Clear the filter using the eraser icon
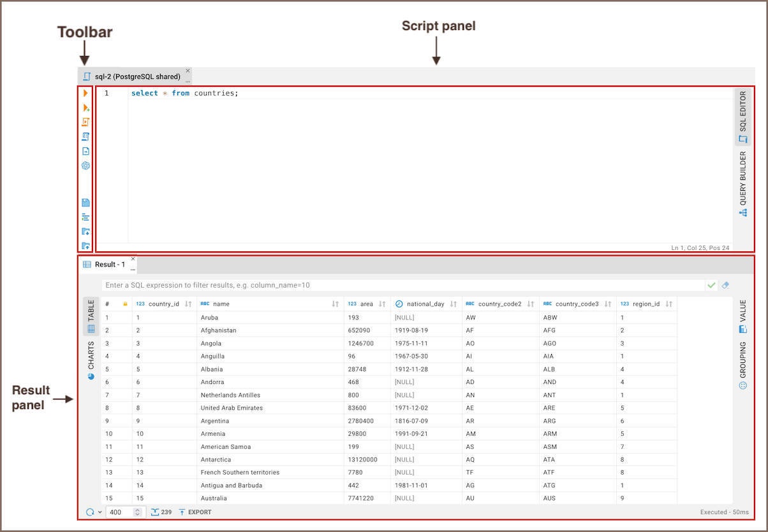The image size is (768, 532). click(725, 286)
